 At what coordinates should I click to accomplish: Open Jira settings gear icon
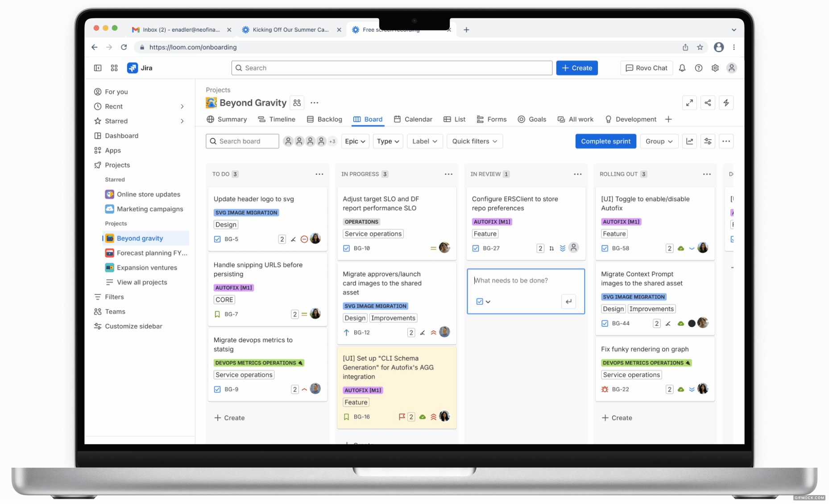(x=715, y=68)
